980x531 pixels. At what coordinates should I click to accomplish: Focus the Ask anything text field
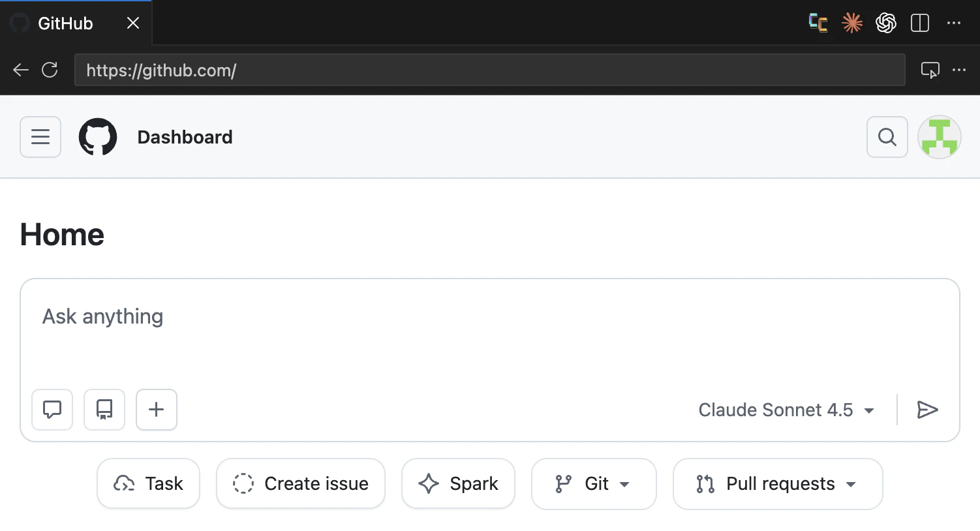click(489, 333)
